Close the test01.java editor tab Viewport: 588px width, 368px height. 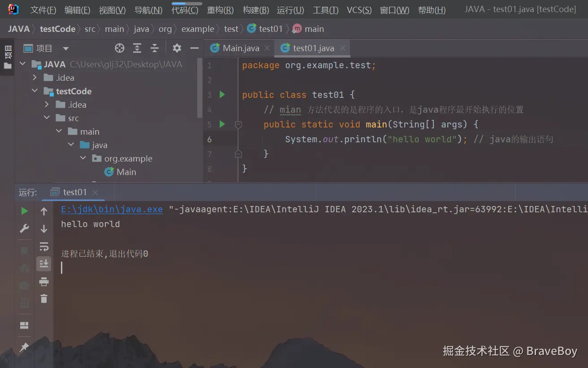[342, 48]
